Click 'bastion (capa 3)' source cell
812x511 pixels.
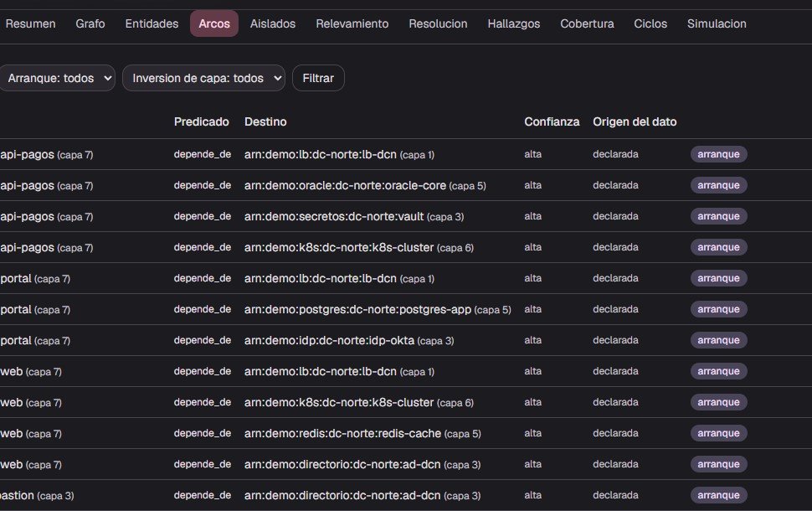(37, 495)
